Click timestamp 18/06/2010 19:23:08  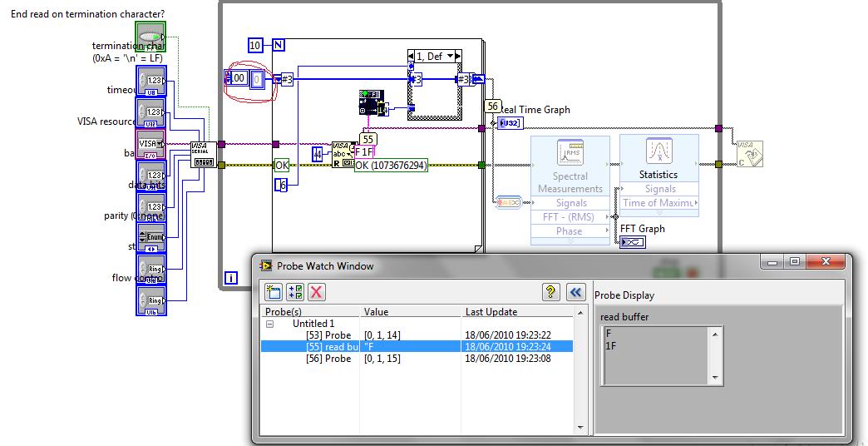508,359
